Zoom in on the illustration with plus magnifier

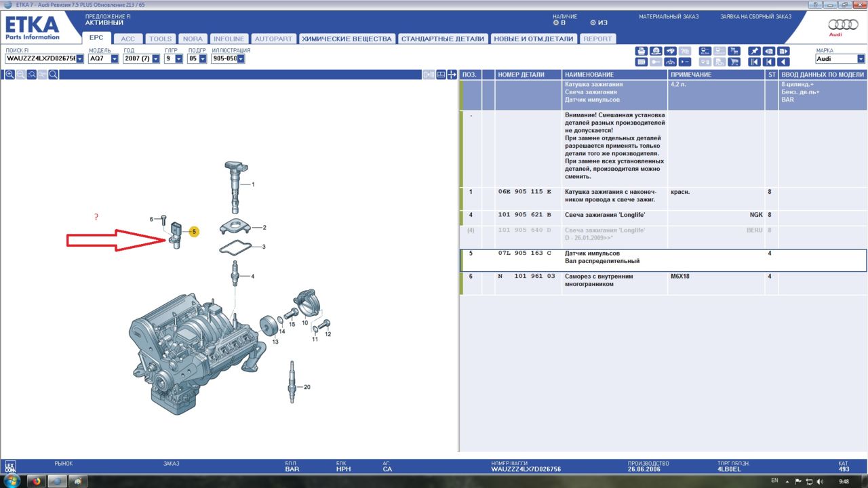point(9,75)
